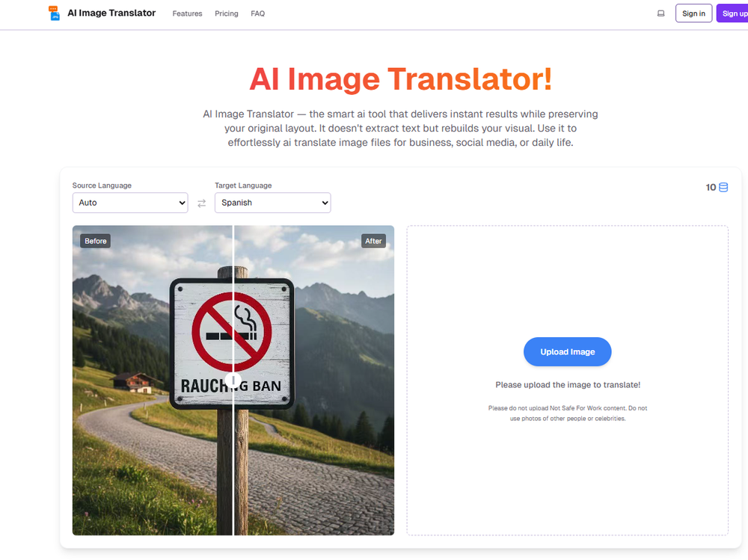The image size is (748, 560).
Task: Open the FAQ page
Action: tap(257, 13)
